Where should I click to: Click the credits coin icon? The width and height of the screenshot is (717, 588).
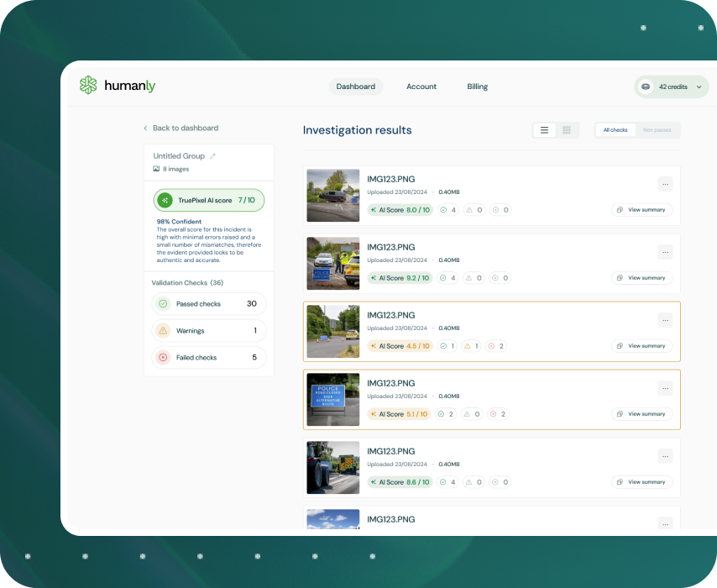click(646, 87)
